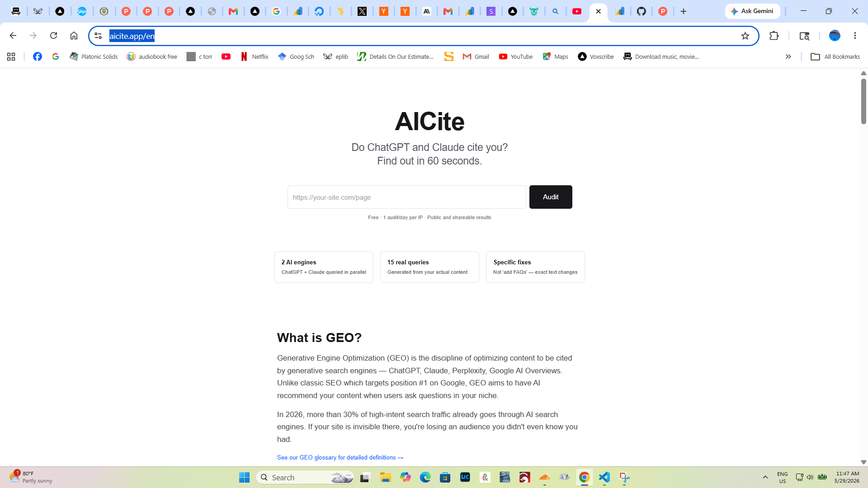
Task: Open the Copilot taskbar icon
Action: tap(405, 477)
